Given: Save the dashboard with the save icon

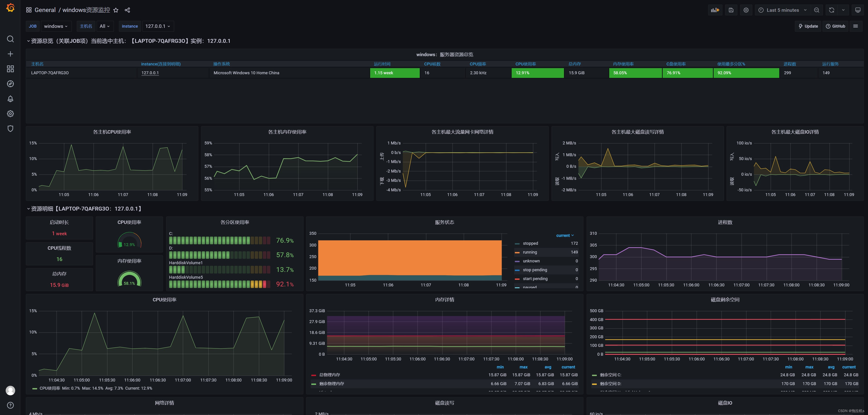Looking at the screenshot, I should coord(731,10).
